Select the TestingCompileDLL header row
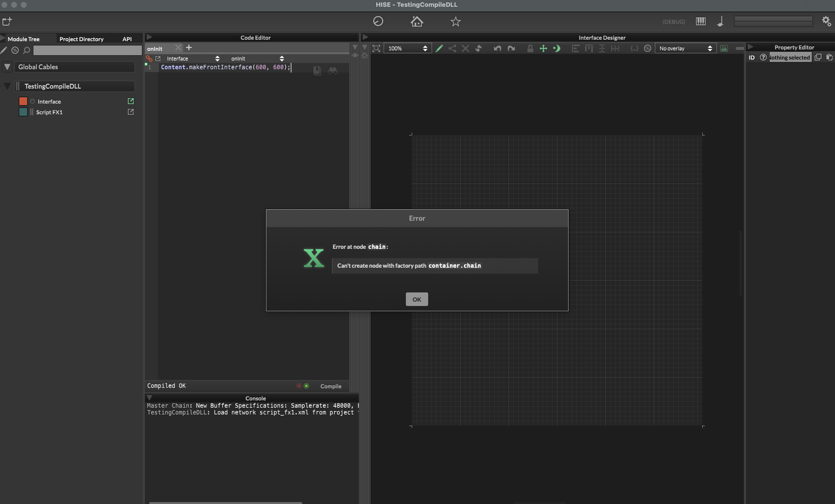The height and width of the screenshot is (504, 835). coord(75,86)
